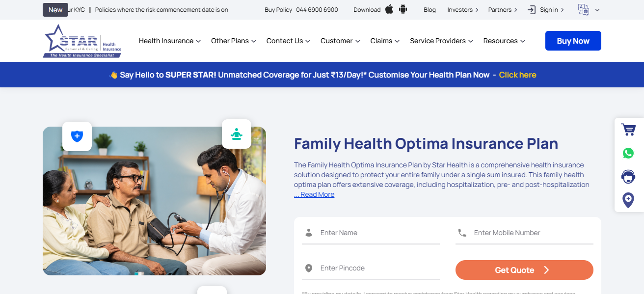Viewport: 644px width, 294px height.
Task: Expand the Claims menu
Action: click(385, 41)
